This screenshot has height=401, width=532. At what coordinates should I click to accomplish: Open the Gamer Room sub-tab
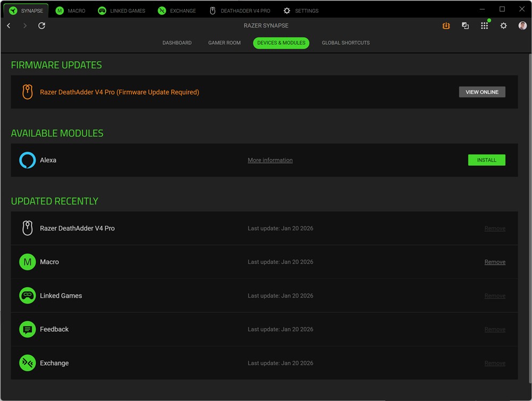[x=224, y=43]
